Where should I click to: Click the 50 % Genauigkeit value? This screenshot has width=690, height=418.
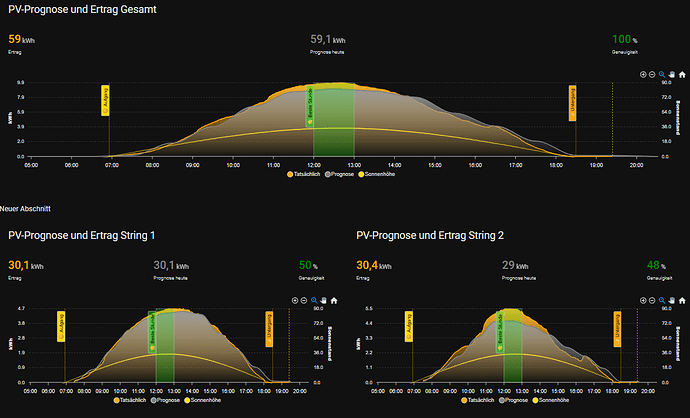click(308, 265)
